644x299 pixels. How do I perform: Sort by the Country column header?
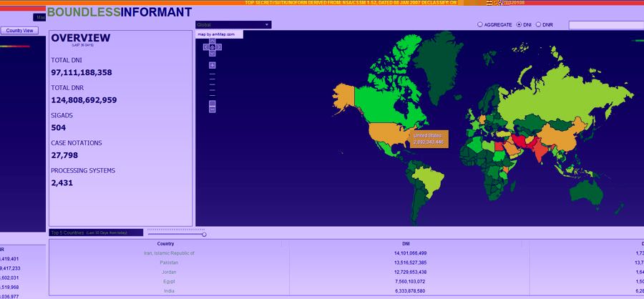coord(165,243)
